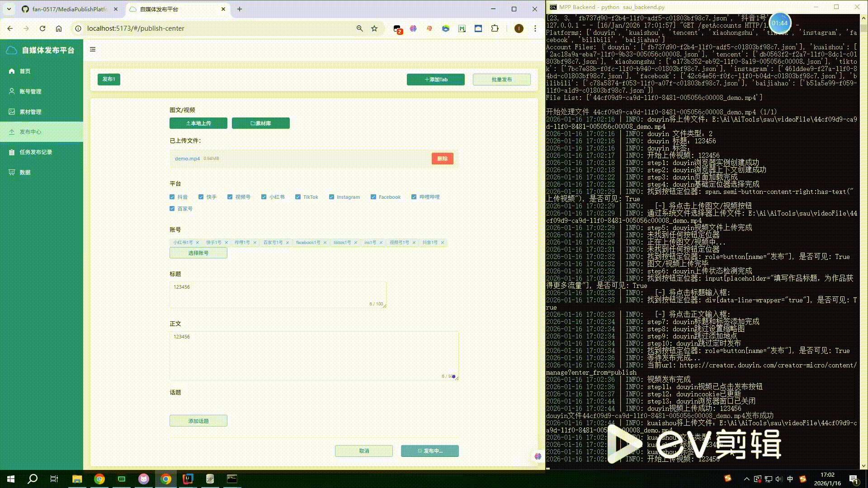Remove the 小红书1号 account tag
868x488 pixels.
[x=198, y=243]
